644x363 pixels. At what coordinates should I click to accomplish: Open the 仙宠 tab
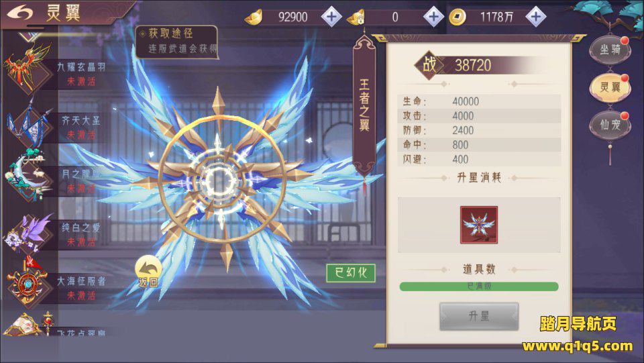[x=610, y=124]
